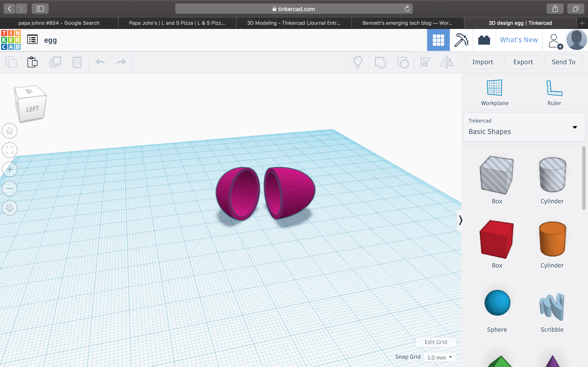
Task: Zoom in with the plus icon
Action: pos(10,169)
